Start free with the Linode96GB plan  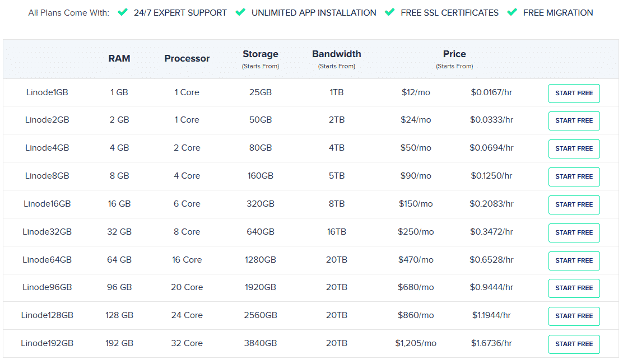pyautogui.click(x=574, y=288)
